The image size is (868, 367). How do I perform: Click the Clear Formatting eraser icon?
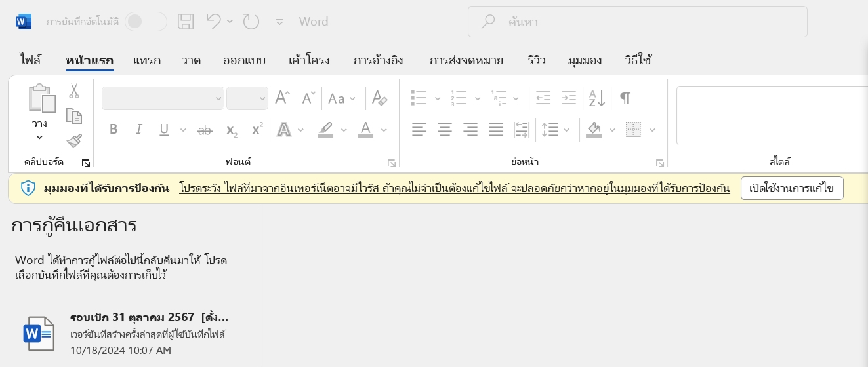380,98
